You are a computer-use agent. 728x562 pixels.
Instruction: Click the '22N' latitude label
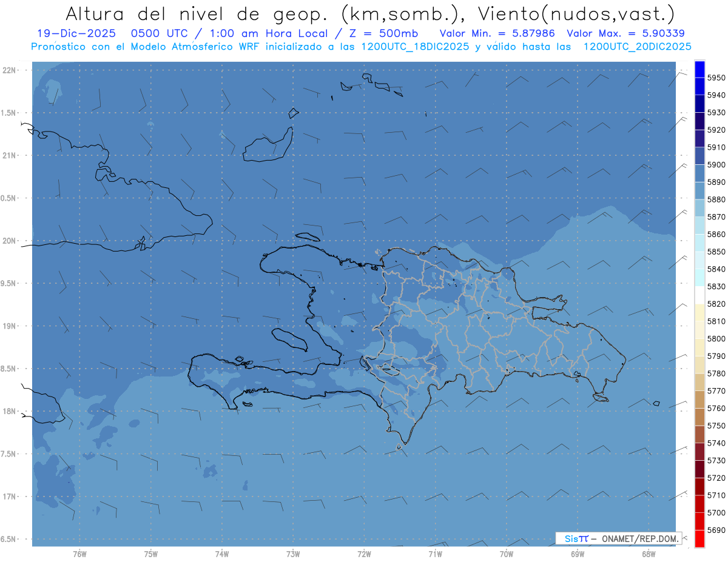(9, 70)
